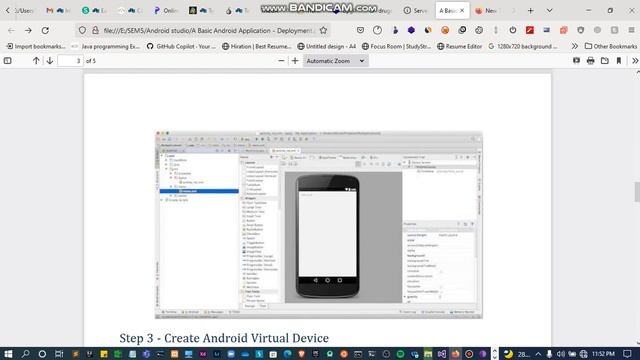This screenshot has width=640, height=360.
Task: Toggle the PDF viewer sidebar
Action: point(7,61)
